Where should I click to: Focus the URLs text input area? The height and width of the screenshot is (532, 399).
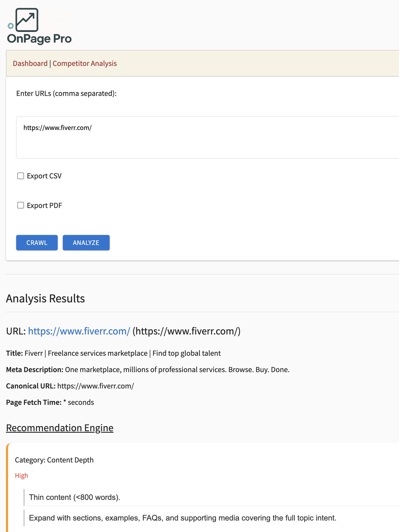(x=207, y=137)
